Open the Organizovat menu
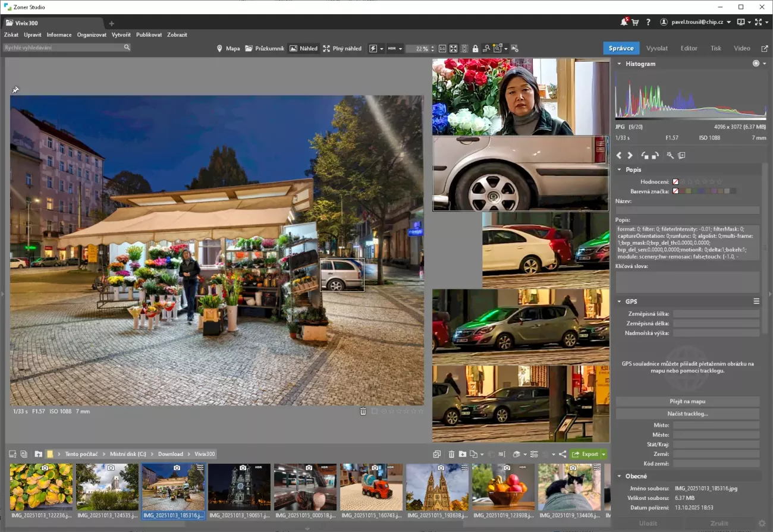Image resolution: width=773 pixels, height=532 pixels. [92, 35]
